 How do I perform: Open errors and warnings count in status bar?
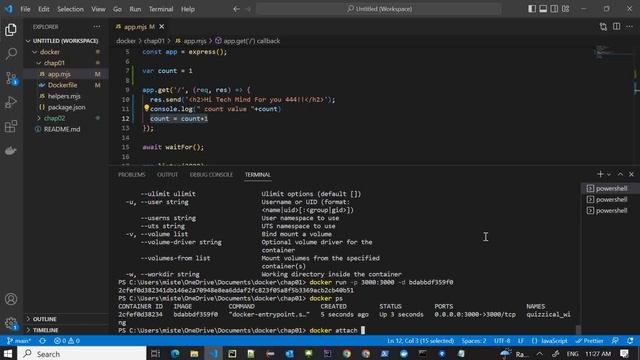click(x=67, y=341)
